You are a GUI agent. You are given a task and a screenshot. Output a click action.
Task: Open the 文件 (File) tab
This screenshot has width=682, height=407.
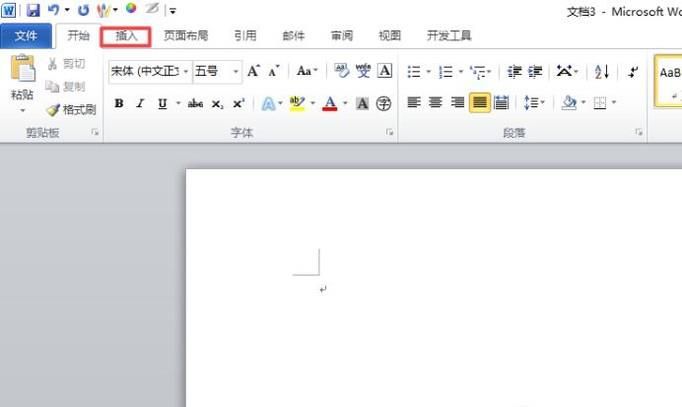(x=26, y=36)
